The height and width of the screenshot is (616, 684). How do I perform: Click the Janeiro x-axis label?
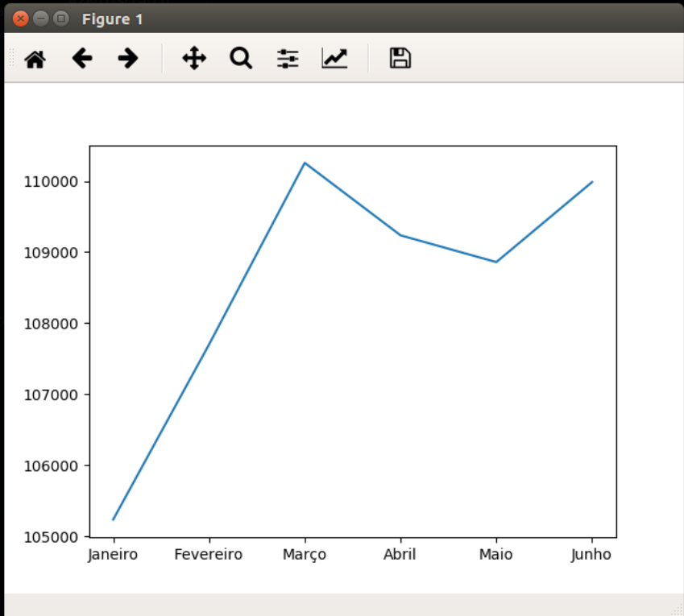click(x=113, y=555)
